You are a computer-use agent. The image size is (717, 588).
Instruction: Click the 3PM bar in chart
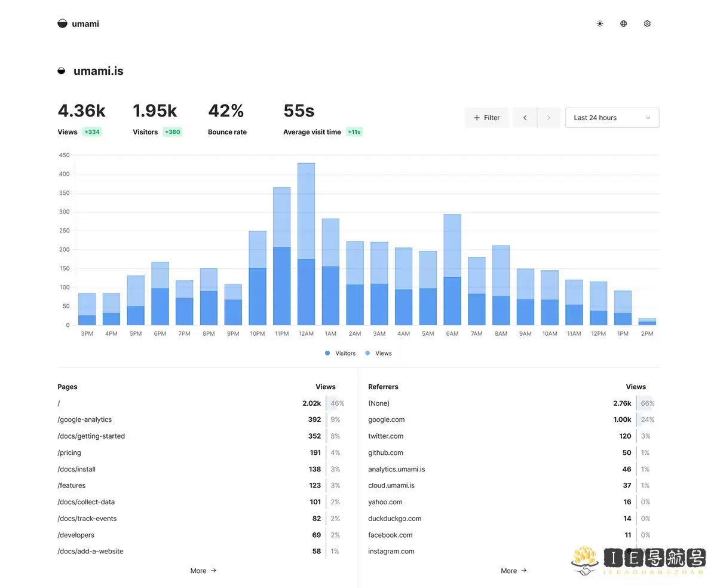[87, 309]
